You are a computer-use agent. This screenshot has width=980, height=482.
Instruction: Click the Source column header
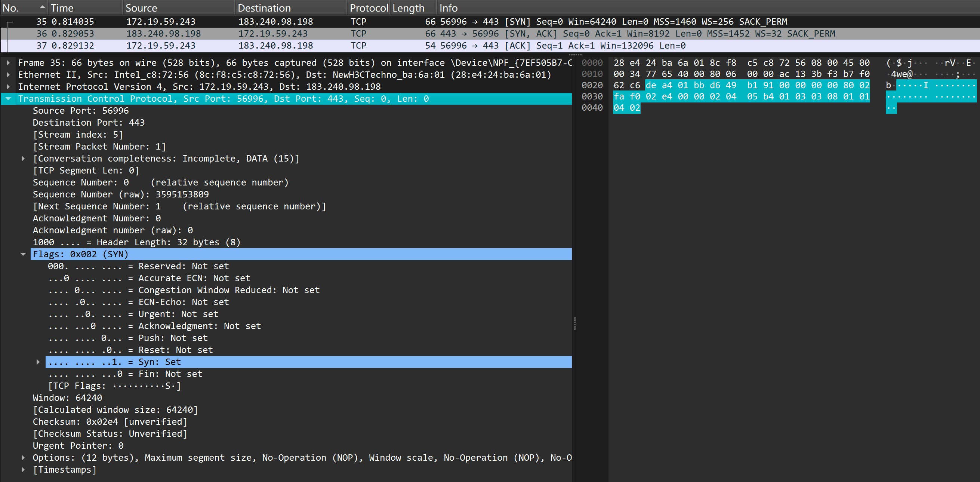point(141,8)
